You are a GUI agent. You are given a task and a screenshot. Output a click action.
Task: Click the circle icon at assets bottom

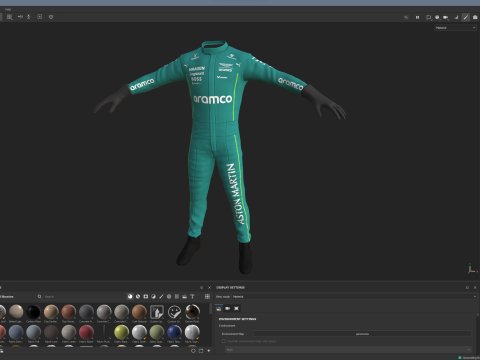click(x=193, y=351)
